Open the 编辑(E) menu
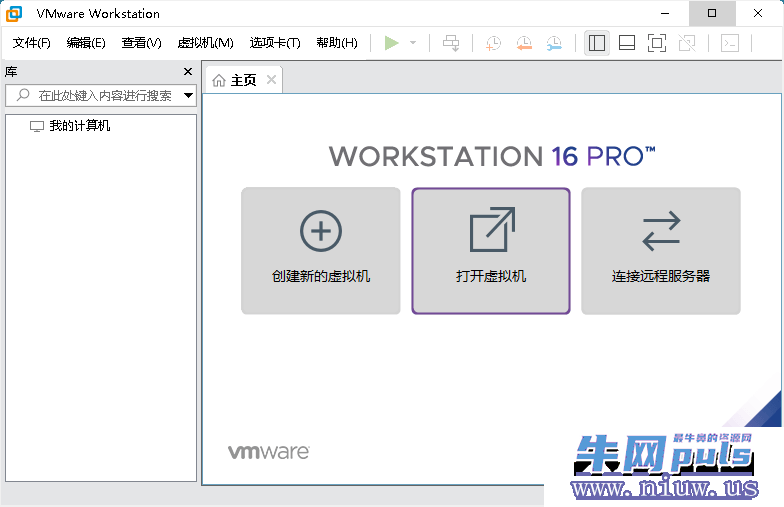 pos(86,43)
